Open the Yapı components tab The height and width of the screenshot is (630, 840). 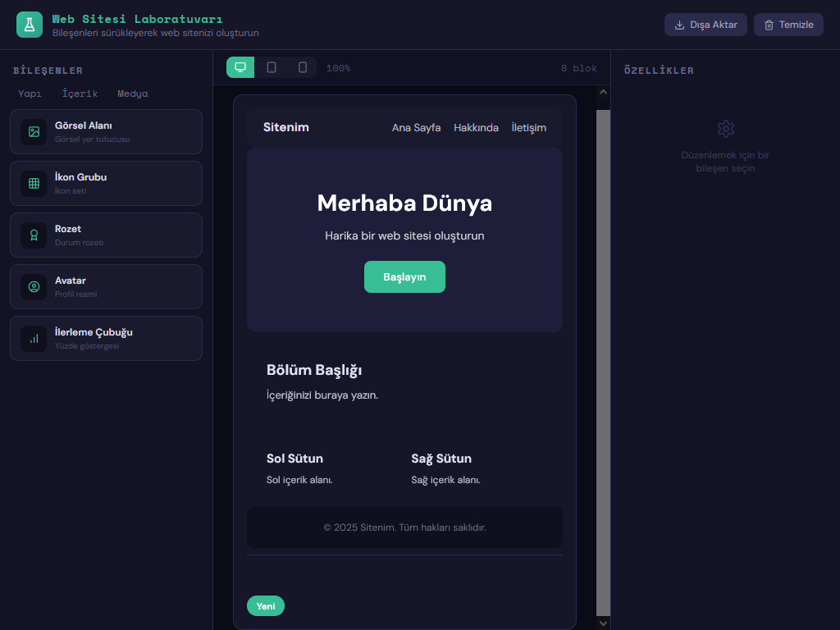coord(30,94)
